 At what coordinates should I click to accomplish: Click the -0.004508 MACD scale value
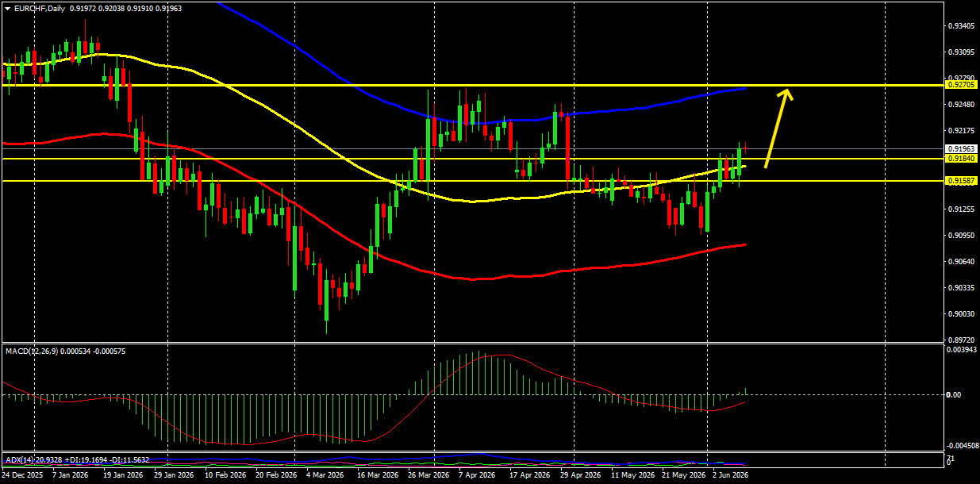(x=963, y=446)
